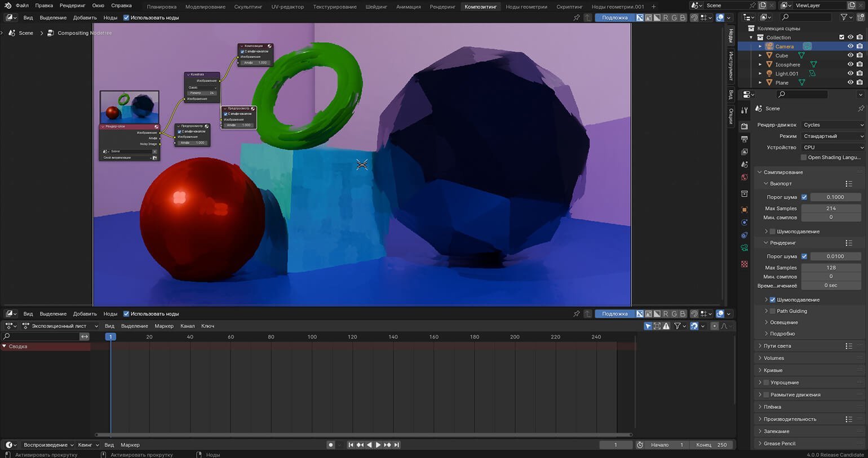Viewport: 868px width, 458px height.
Task: Hide the Cube object in the viewport
Action: (850, 55)
